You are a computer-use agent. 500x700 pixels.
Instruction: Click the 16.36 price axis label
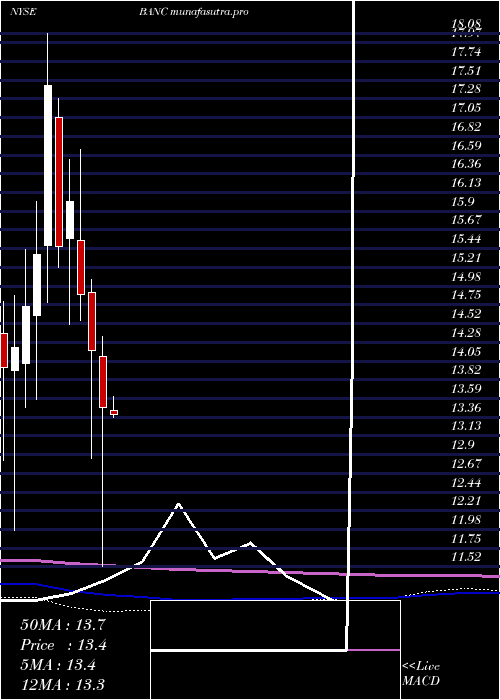pos(466,164)
